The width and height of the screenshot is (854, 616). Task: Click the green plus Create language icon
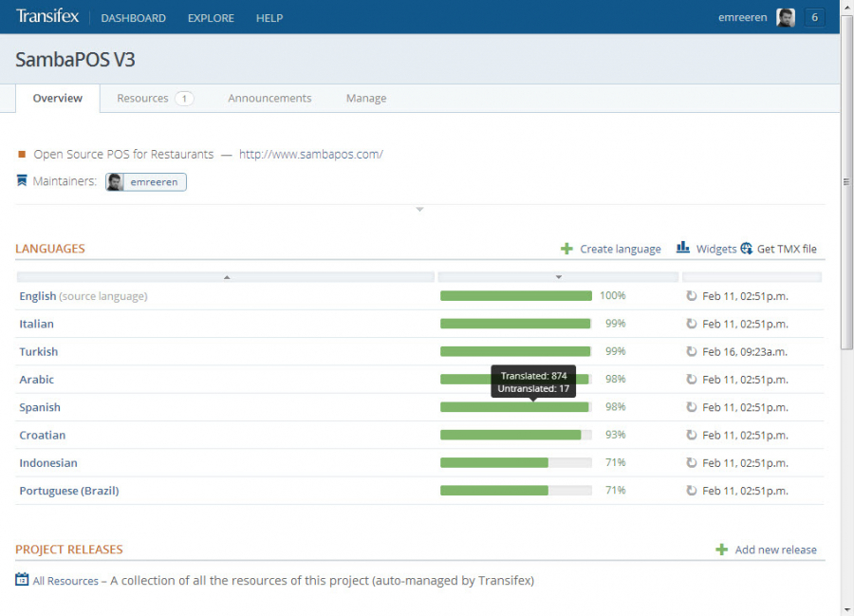[x=566, y=249]
